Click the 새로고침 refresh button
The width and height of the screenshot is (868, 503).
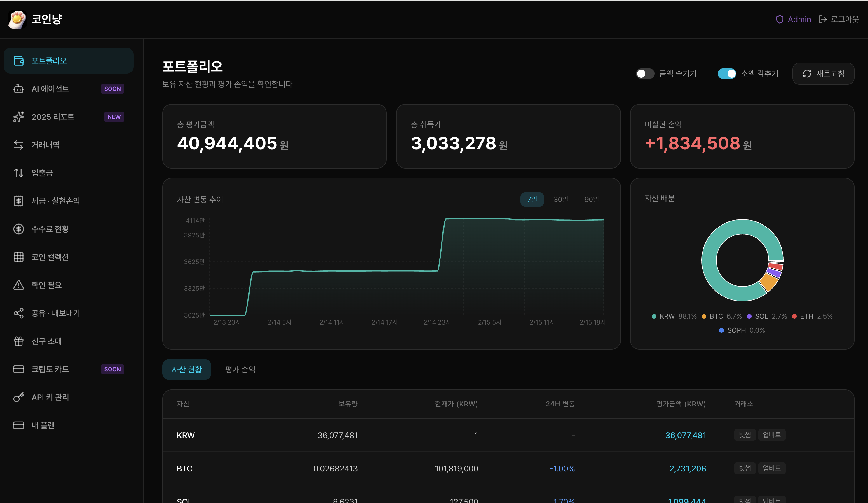823,73
